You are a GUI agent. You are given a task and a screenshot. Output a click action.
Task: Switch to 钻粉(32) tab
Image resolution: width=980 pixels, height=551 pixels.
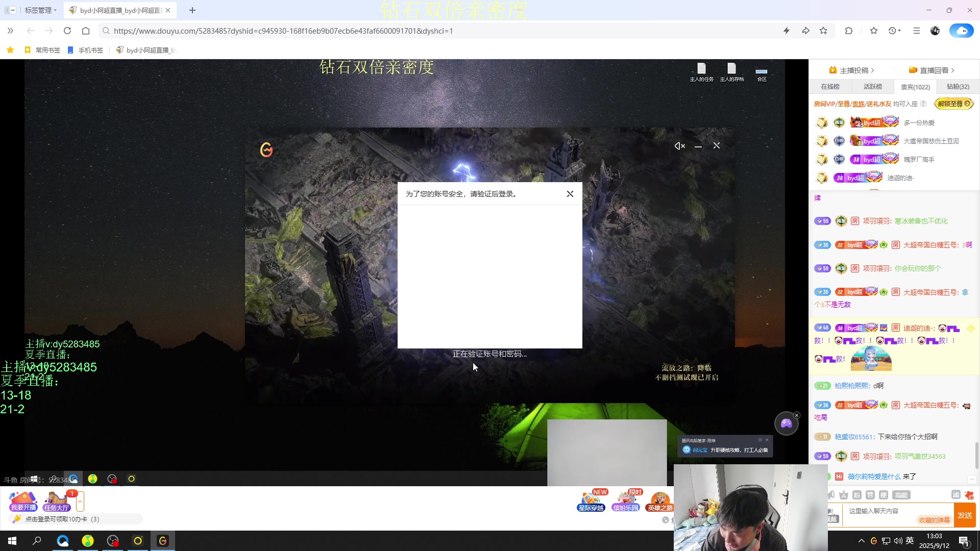[958, 87]
